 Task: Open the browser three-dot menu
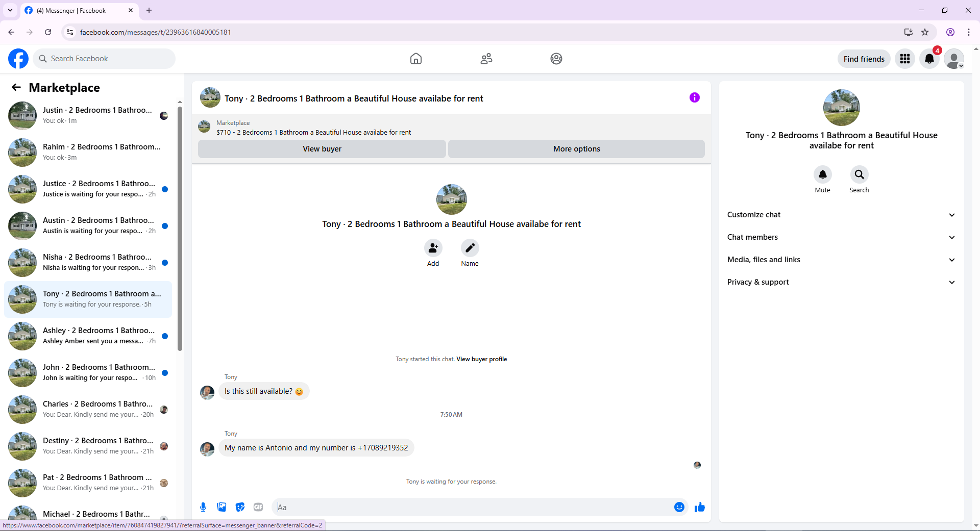[969, 32]
